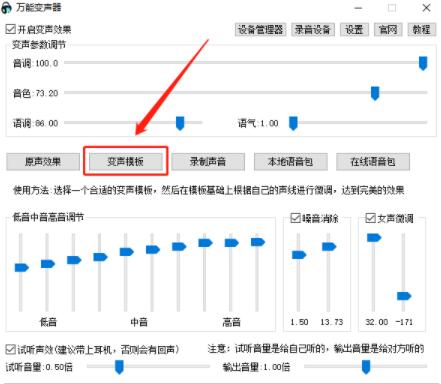Click the 音调 value 100.0

[47, 63]
